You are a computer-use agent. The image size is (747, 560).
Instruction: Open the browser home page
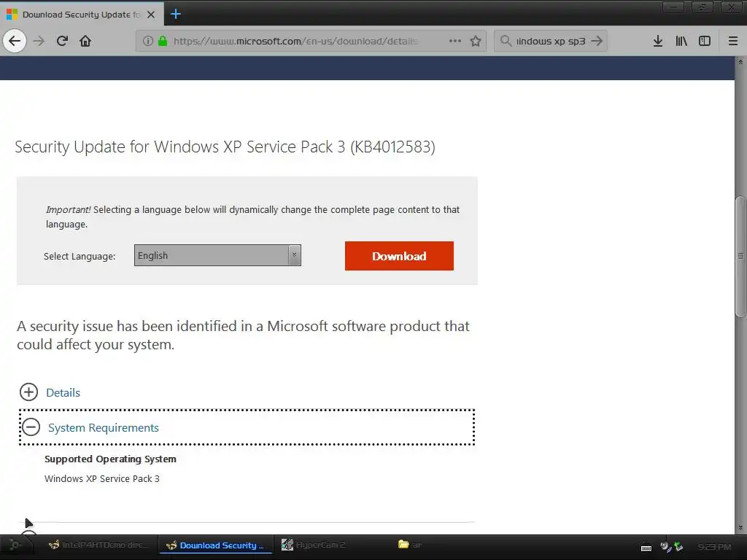pos(85,41)
